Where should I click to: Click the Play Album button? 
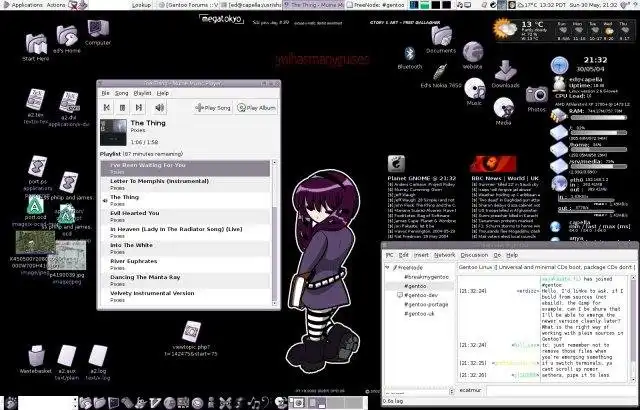256,108
